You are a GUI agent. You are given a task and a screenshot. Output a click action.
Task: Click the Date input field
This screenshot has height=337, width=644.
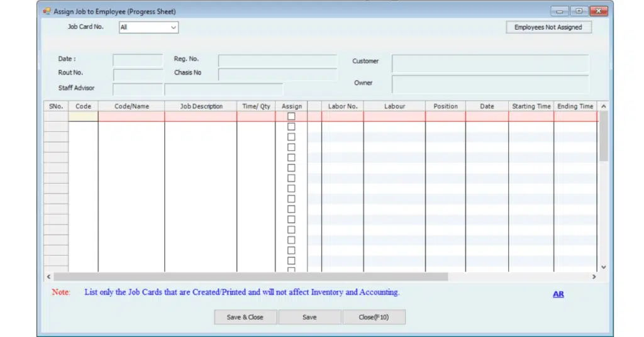tap(138, 60)
